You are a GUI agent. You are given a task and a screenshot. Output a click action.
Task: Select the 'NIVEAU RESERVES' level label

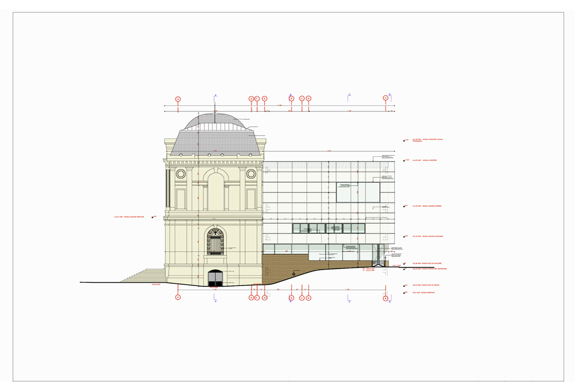tap(424, 293)
